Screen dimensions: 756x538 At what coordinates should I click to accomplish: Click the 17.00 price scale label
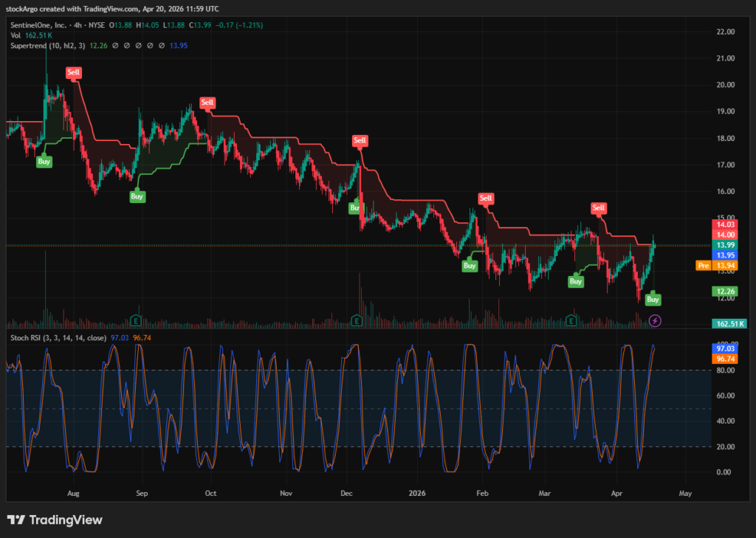[x=726, y=165]
